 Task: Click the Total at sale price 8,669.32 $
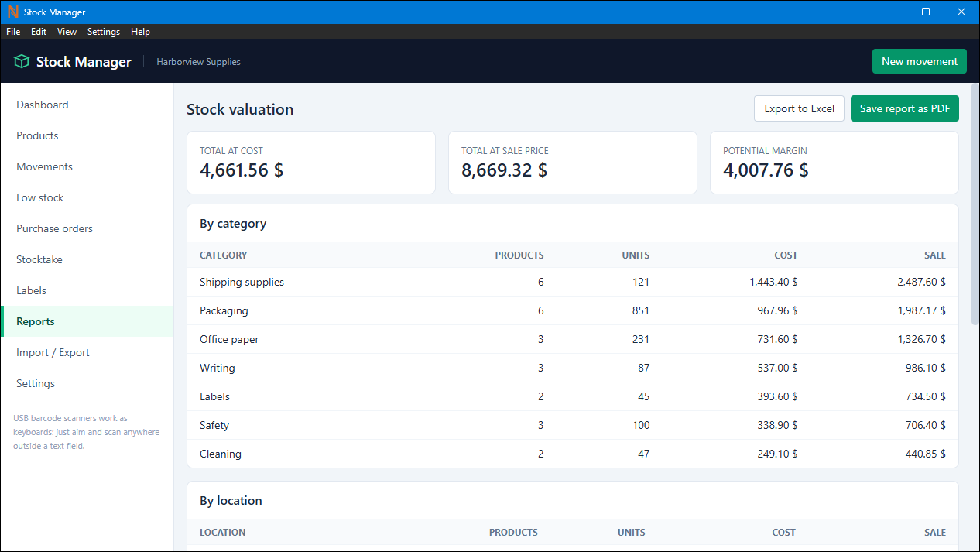(x=504, y=170)
